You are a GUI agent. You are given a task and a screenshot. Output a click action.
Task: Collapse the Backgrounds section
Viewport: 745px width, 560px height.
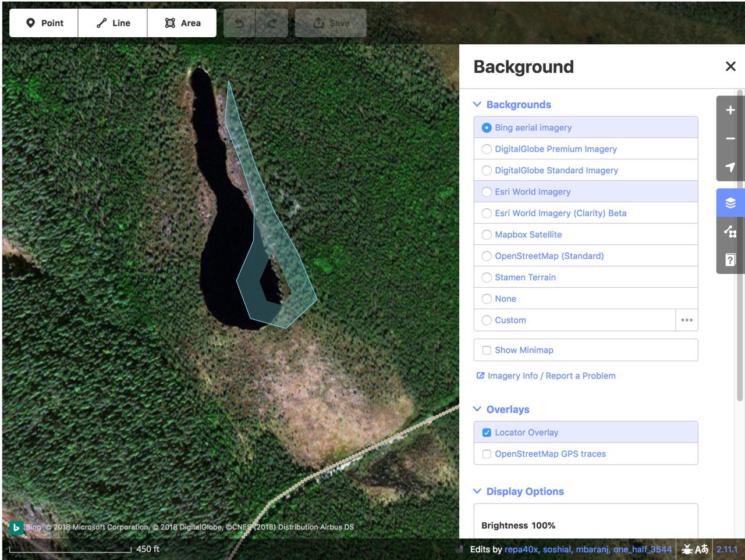pyautogui.click(x=512, y=105)
